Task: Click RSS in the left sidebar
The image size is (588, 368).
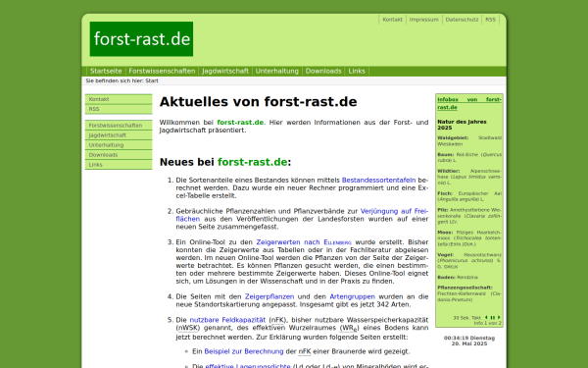Action: coord(119,109)
